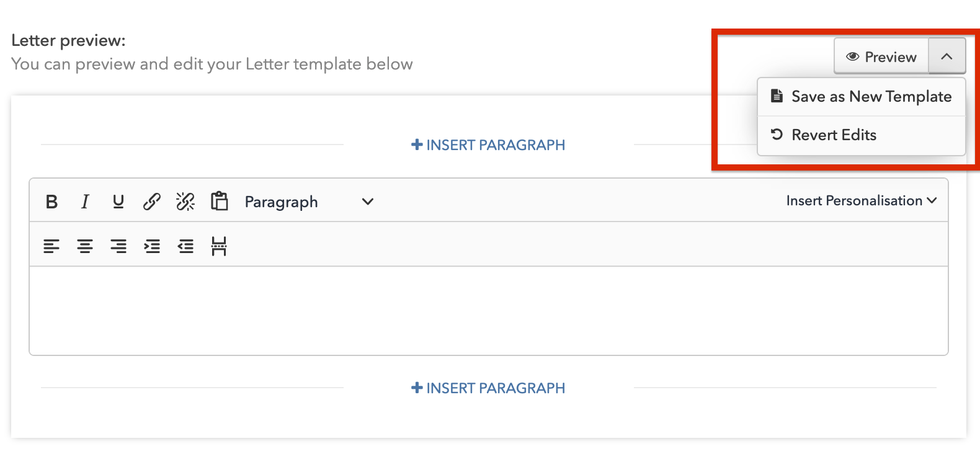The width and height of the screenshot is (980, 454).
Task: Align text right
Action: [x=118, y=246]
